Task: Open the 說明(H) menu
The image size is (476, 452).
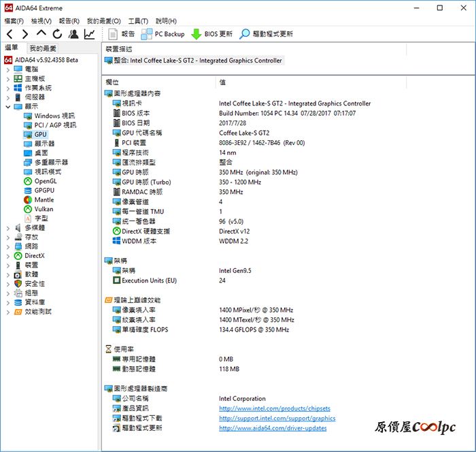Action: (166, 21)
